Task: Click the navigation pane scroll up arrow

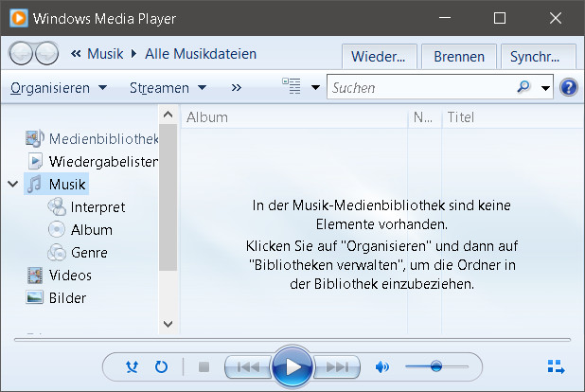Action: 168,115
